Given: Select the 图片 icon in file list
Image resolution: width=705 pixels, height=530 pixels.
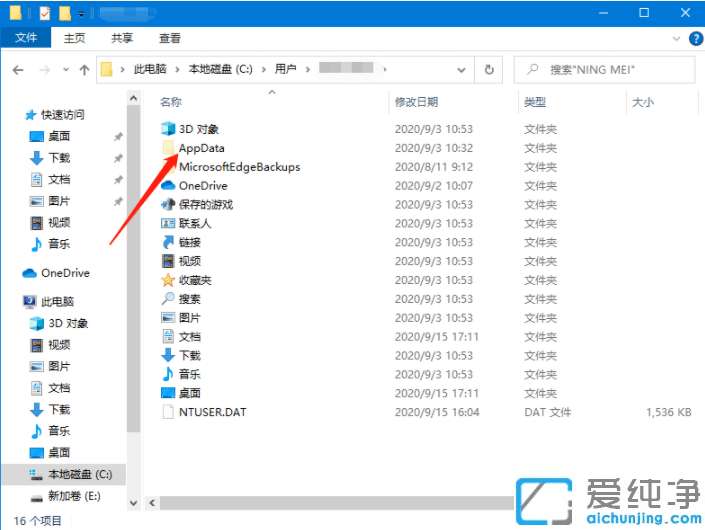Looking at the screenshot, I should tap(168, 318).
